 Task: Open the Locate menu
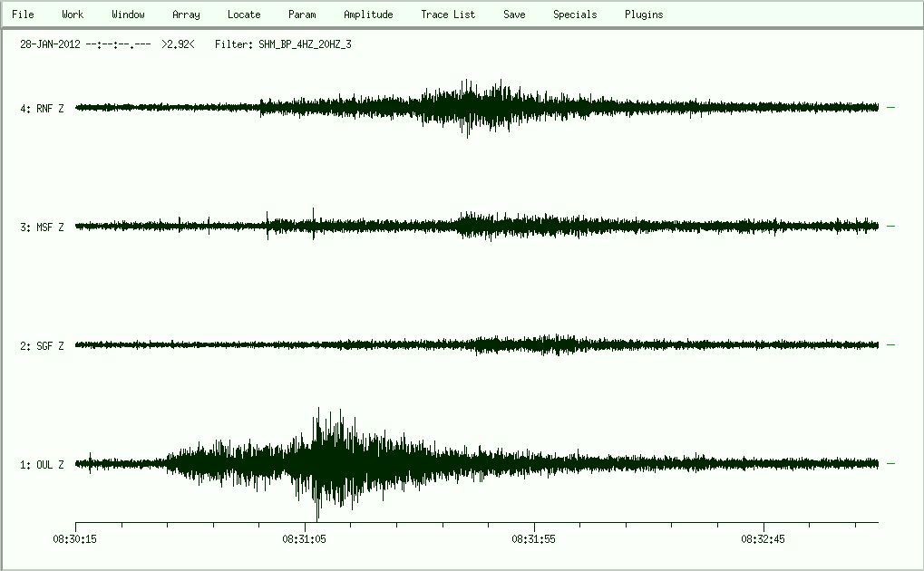click(244, 15)
